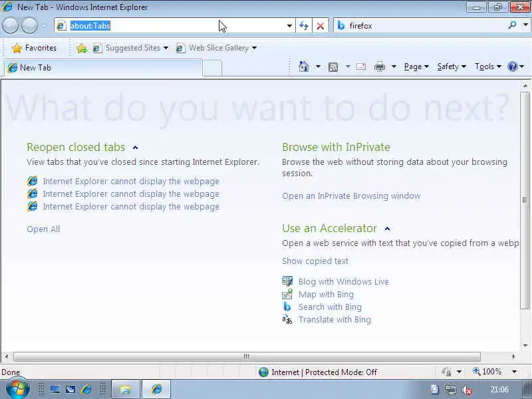Click the search magnifier icon
The width and height of the screenshot is (532, 399).
(x=512, y=25)
